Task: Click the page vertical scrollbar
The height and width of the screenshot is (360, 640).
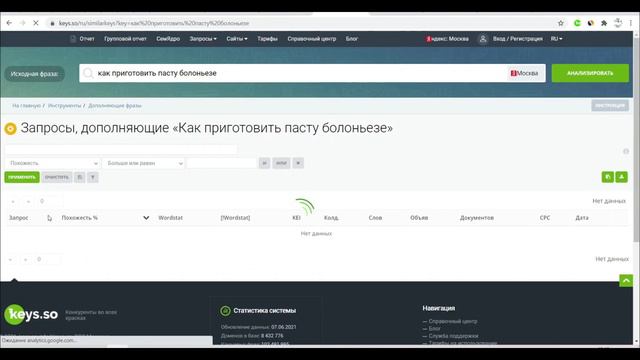Action: coord(636,139)
